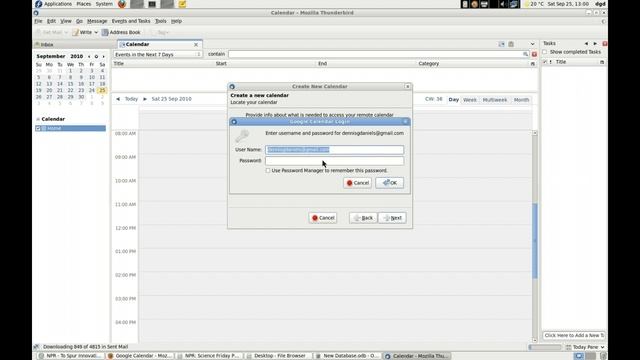Open the terminal launcher in the top panel

pyautogui.click(x=152, y=4)
